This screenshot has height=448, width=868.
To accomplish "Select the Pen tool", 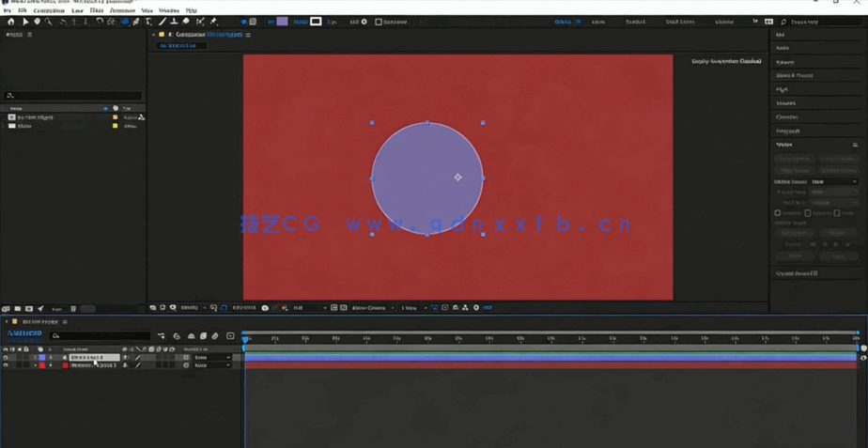I will [x=136, y=21].
